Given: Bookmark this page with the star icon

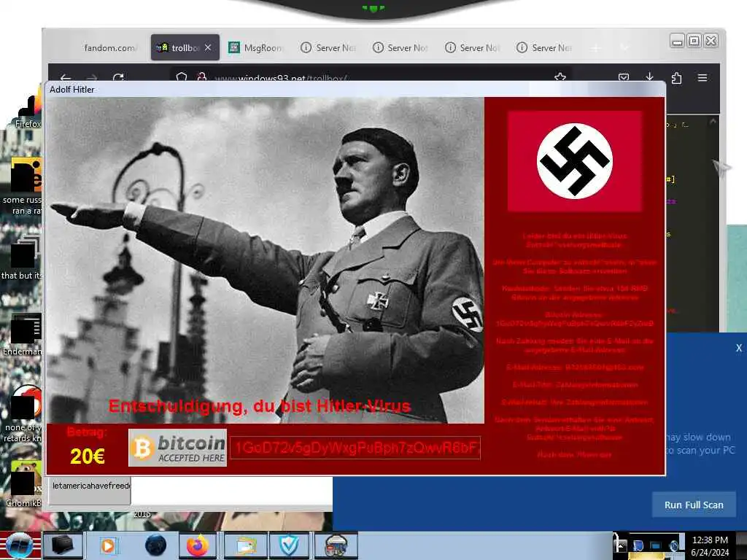Looking at the screenshot, I should coord(560,77).
